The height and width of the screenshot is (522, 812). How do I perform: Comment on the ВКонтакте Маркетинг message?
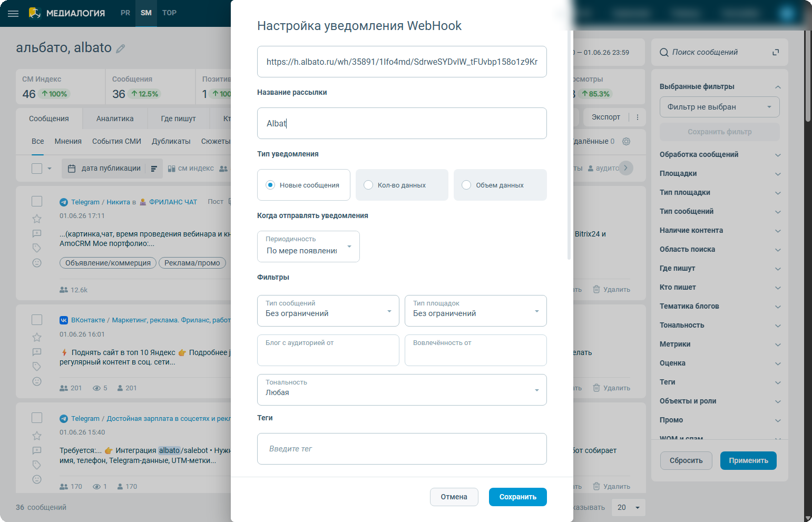click(37, 352)
